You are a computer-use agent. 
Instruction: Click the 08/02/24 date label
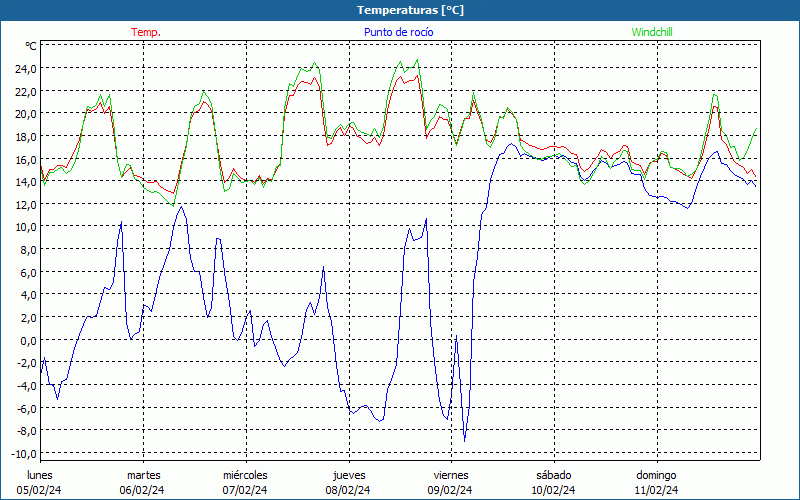click(x=348, y=490)
